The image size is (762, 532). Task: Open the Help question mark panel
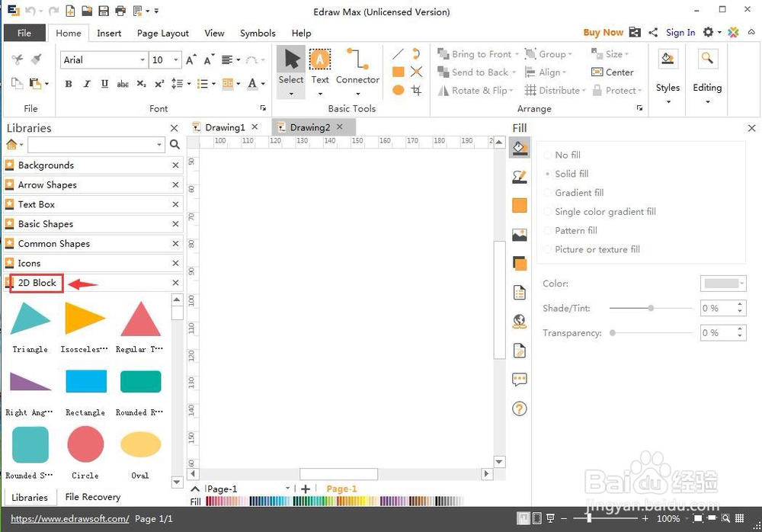(520, 409)
